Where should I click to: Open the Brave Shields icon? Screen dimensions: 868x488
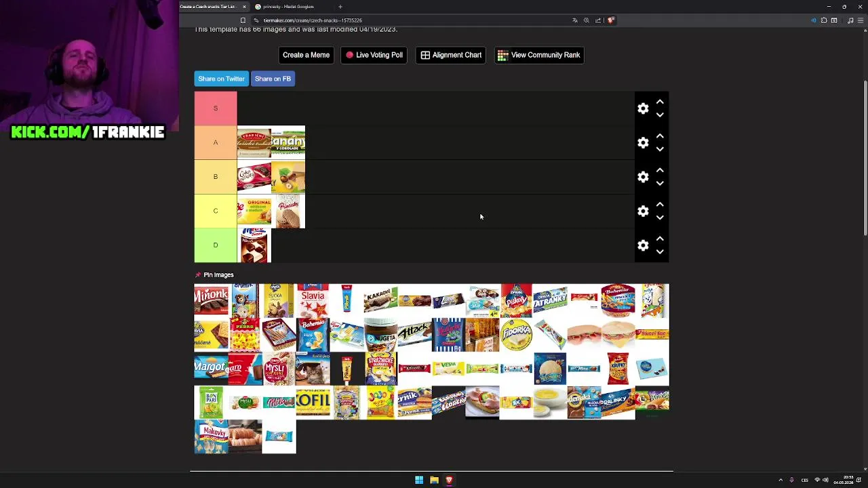click(x=610, y=20)
